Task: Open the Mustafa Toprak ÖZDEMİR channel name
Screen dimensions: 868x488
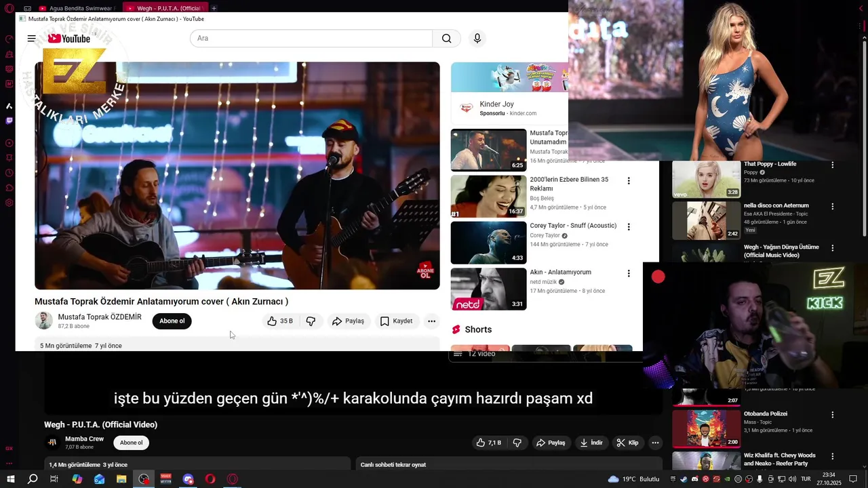Action: tap(100, 317)
